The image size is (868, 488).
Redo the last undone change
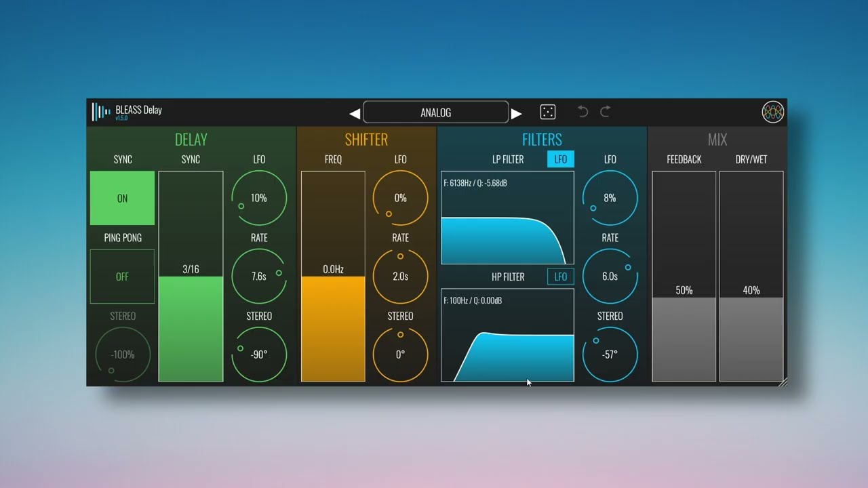[606, 112]
